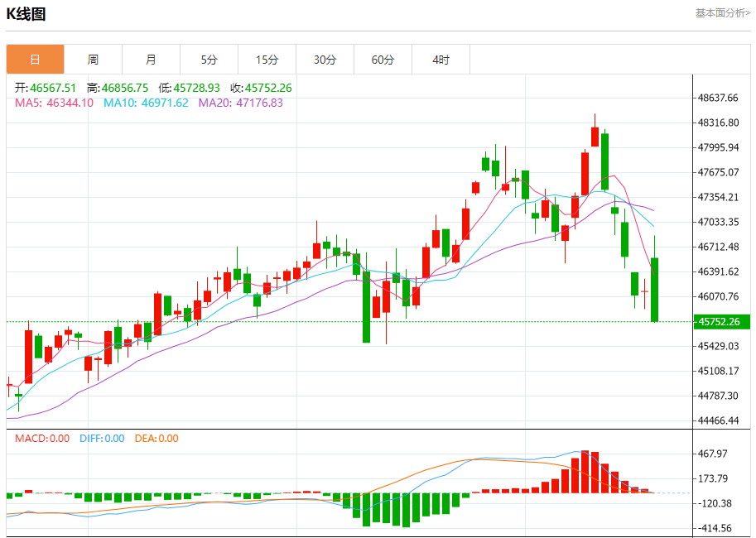Image resolution: width=756 pixels, height=538 pixels.
Task: Click the 46712.48 price axis label
Action: (718, 247)
